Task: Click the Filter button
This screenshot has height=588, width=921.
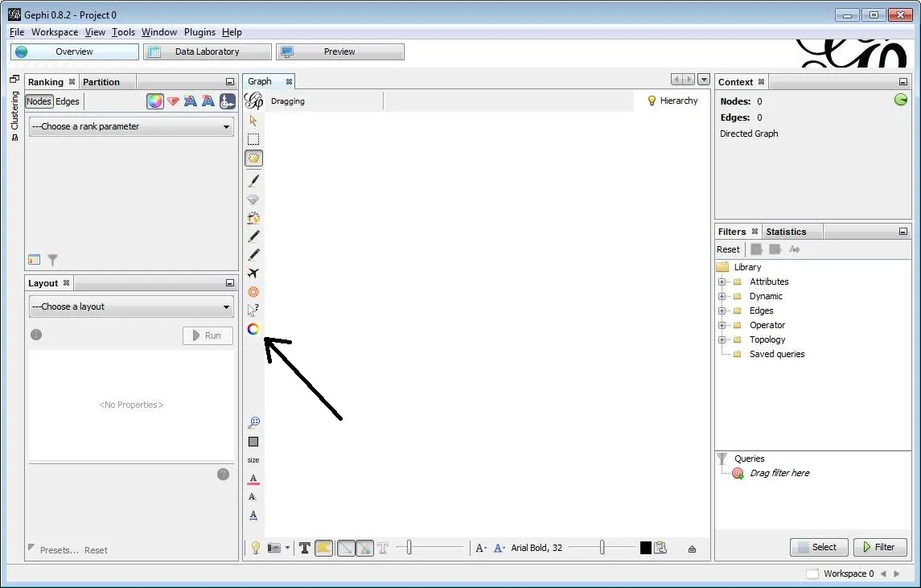Action: 879,547
